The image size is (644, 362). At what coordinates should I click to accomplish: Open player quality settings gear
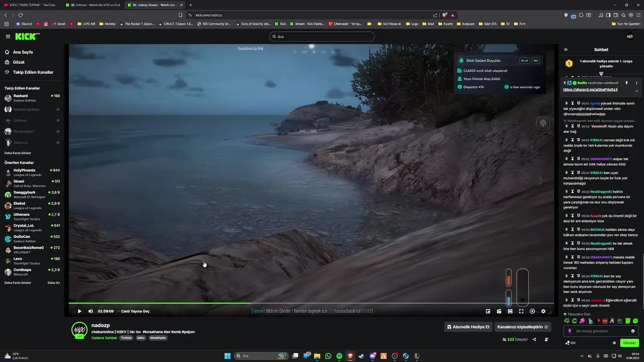click(543, 311)
